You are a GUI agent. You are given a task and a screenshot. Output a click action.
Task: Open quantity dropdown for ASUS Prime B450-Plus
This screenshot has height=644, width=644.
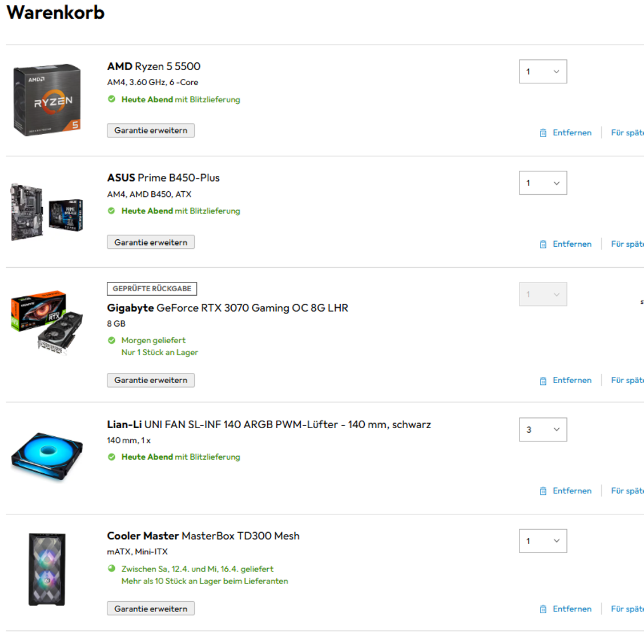point(543,183)
